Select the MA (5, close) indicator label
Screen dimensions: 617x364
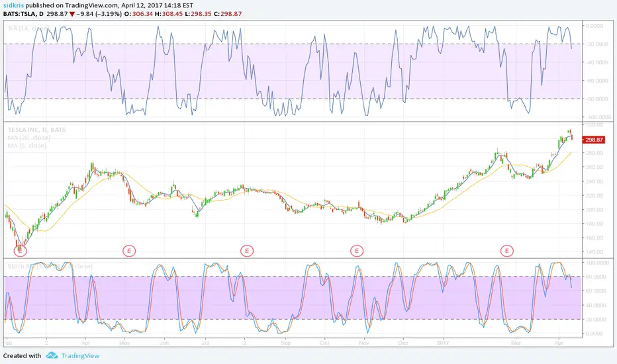26,145
